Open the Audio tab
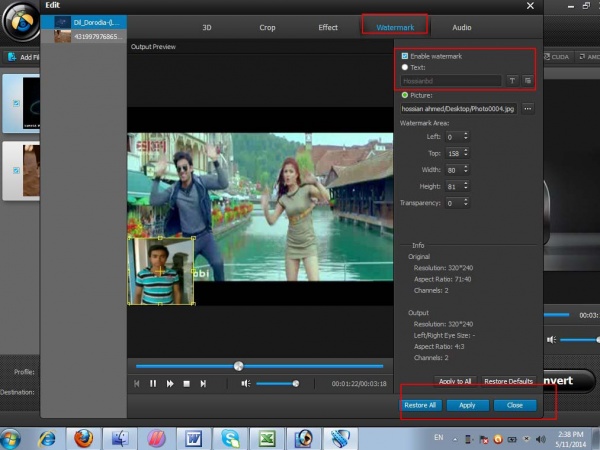 pyautogui.click(x=462, y=27)
